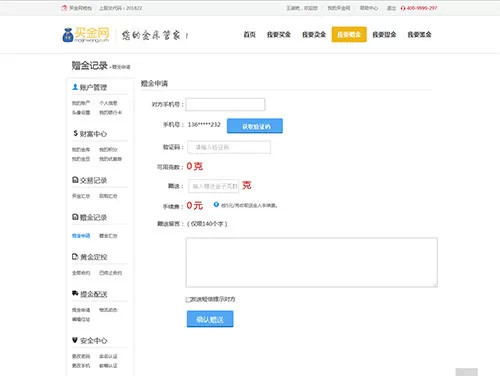Open 我的优惠券 under 财富中心
Image resolution: width=500 pixels, height=376 pixels.
(110, 159)
